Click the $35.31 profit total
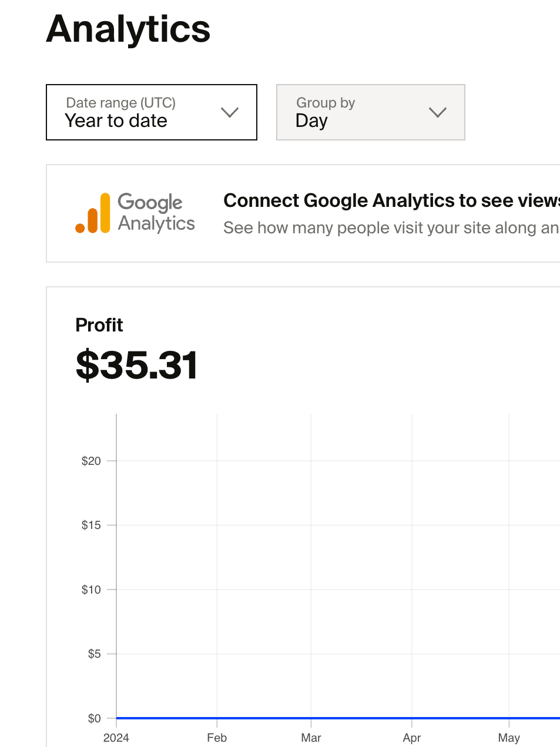 [x=137, y=365]
